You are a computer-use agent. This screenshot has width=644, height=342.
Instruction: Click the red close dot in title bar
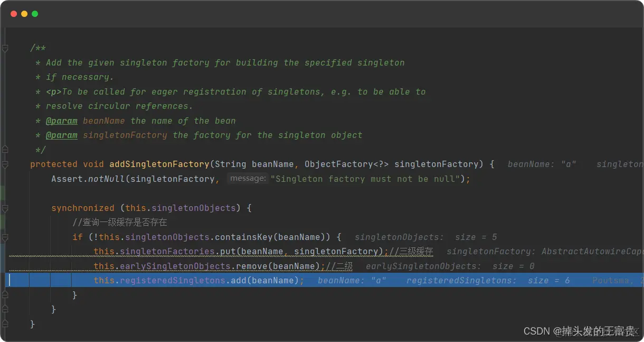[x=14, y=14]
